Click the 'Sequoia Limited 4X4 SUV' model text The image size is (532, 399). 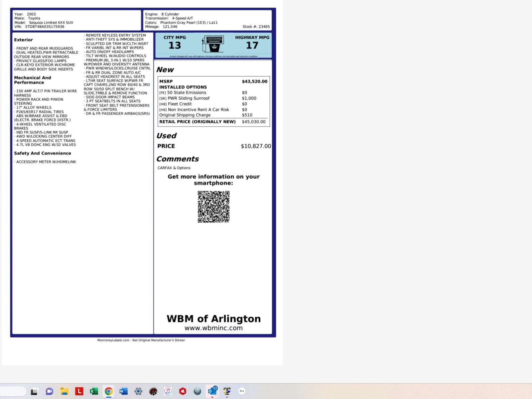pyautogui.click(x=51, y=23)
